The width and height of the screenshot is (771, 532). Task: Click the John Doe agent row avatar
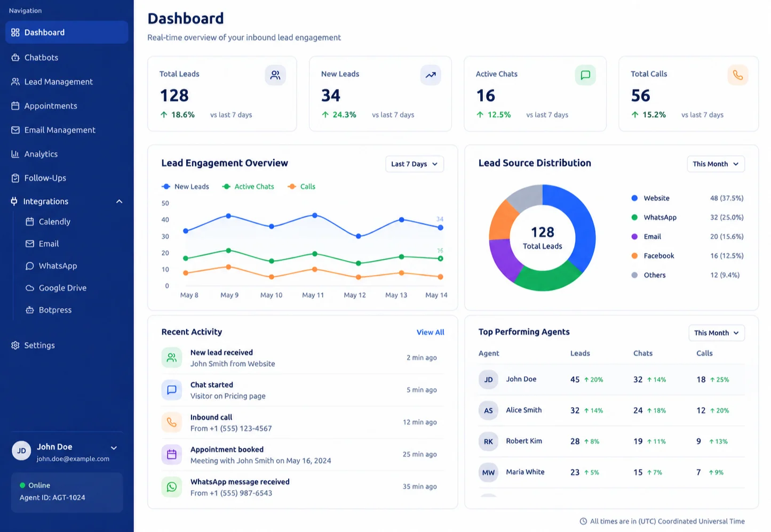click(488, 380)
